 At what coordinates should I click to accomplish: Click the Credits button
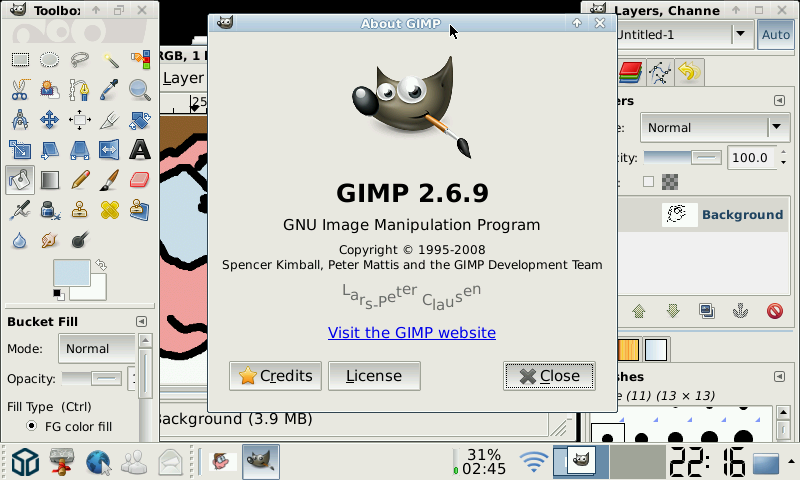coord(276,376)
